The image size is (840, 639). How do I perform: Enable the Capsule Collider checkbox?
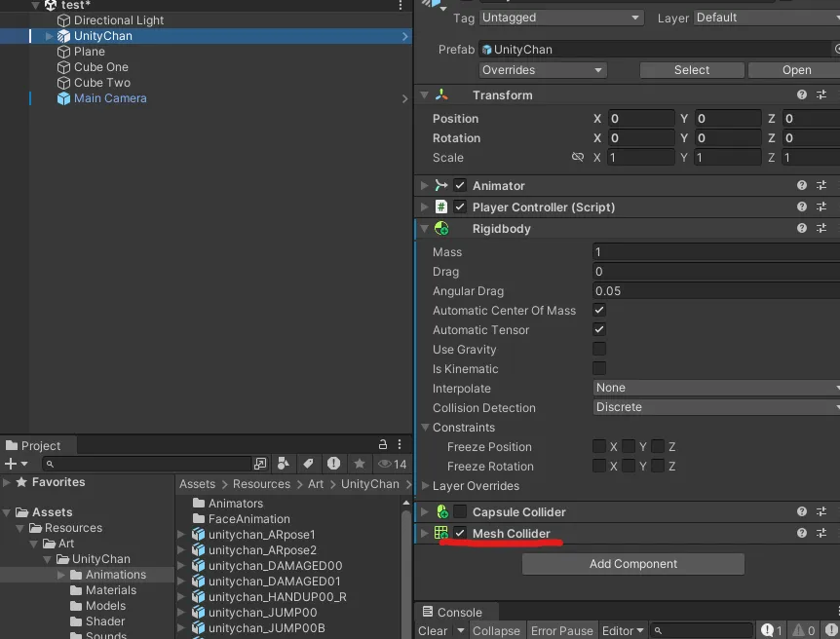460,512
